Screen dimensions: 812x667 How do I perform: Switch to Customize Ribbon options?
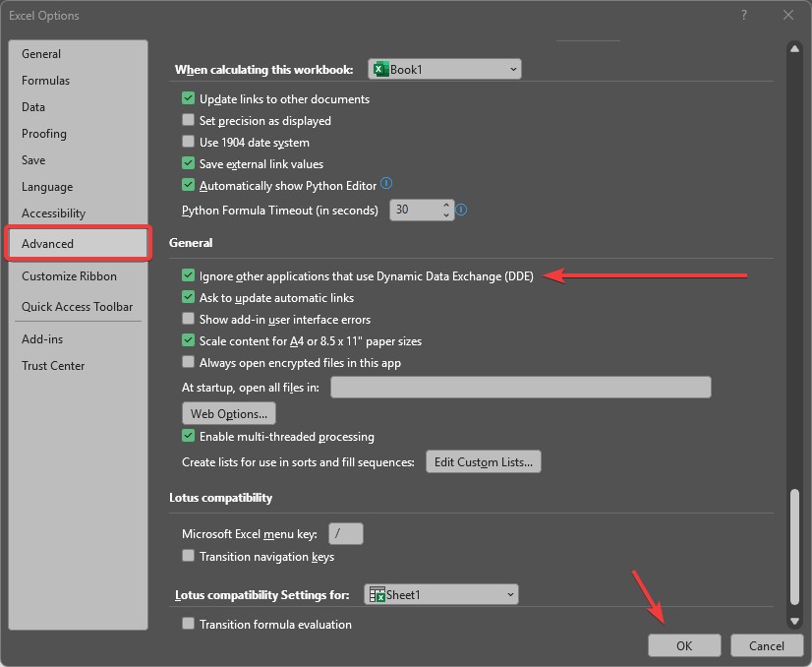click(69, 276)
